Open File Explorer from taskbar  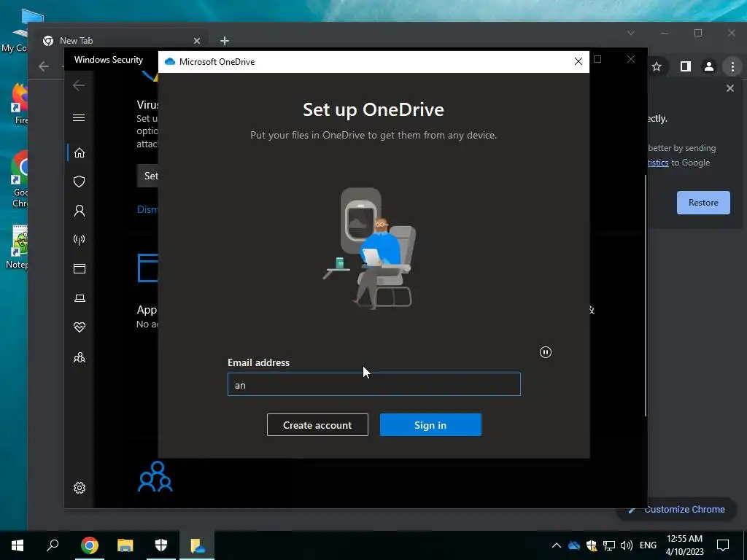click(x=125, y=545)
